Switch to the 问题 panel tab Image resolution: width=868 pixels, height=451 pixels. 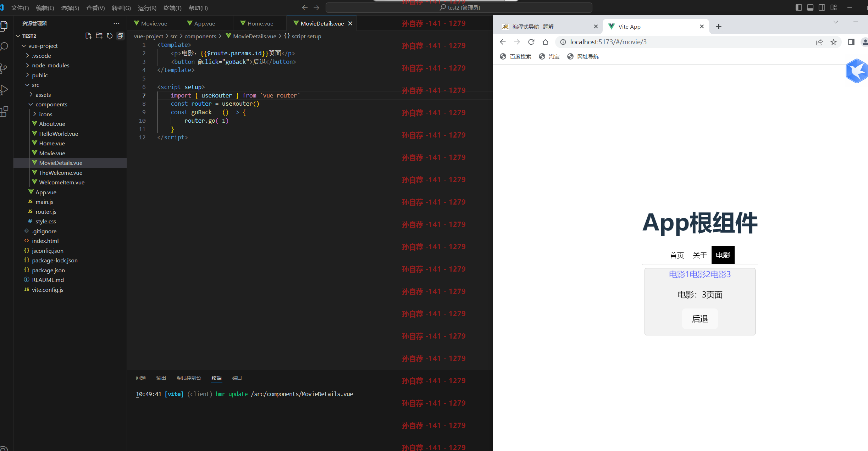point(141,378)
